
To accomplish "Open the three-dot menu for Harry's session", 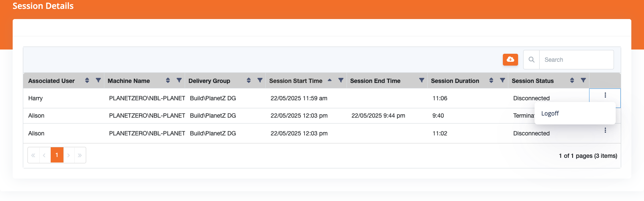I will tap(605, 96).
